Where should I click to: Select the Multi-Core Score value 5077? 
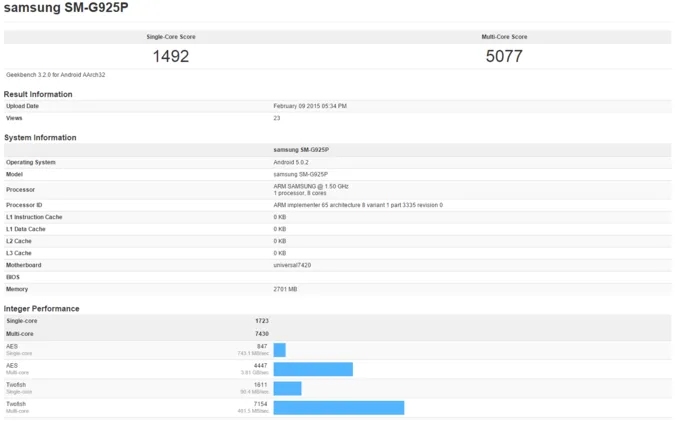pyautogui.click(x=504, y=56)
